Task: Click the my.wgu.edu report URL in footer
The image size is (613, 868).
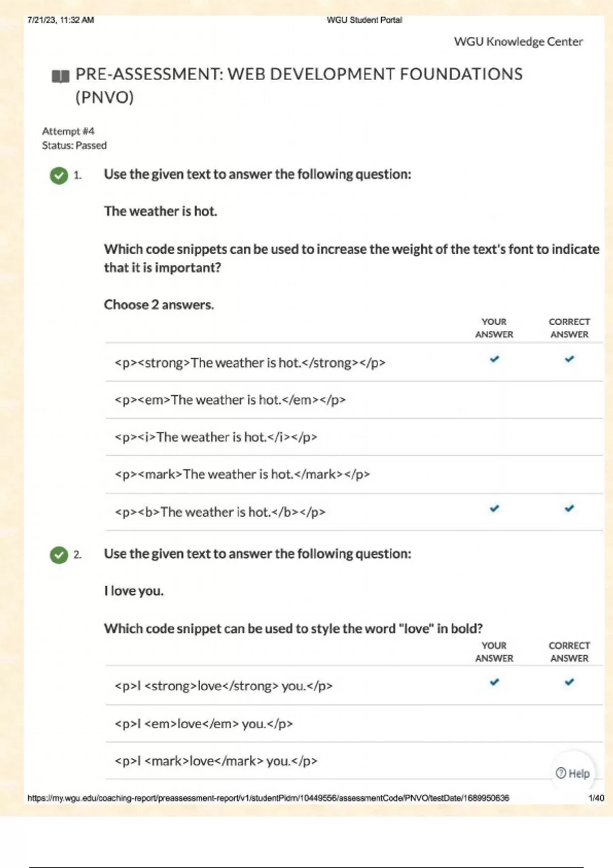Action: 268,798
